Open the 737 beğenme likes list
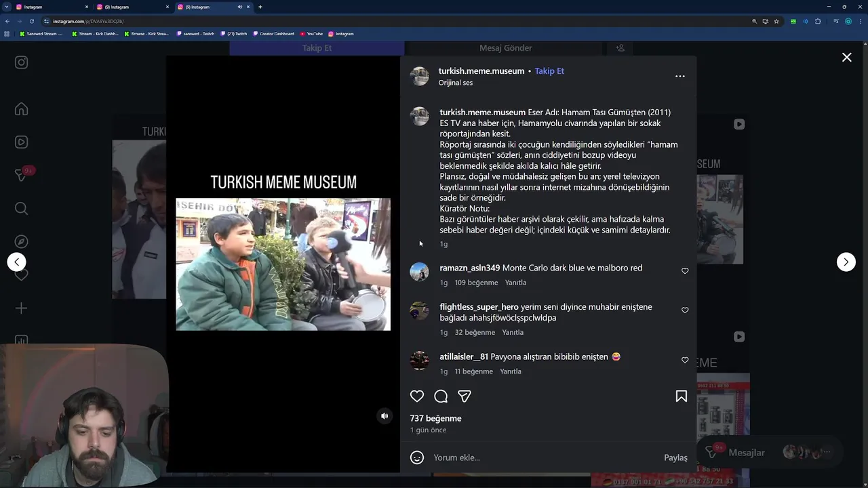868x488 pixels. (435, 418)
